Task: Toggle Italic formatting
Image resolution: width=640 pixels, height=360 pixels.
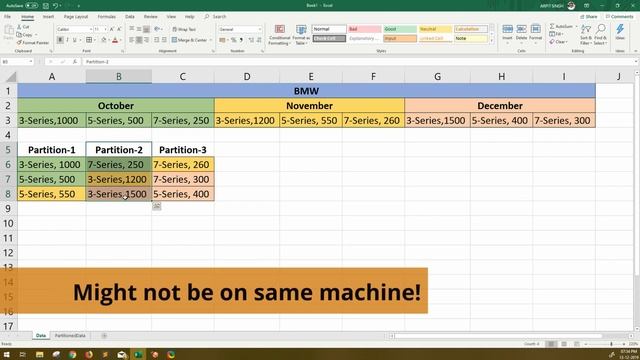Action: [67, 40]
